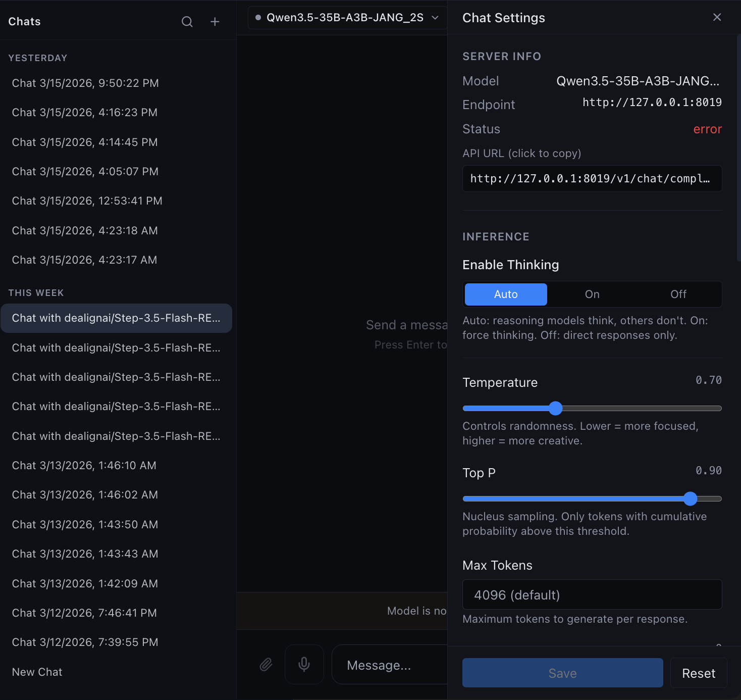The width and height of the screenshot is (741, 700).
Task: Start a new chat with plus icon
Action: (x=215, y=22)
